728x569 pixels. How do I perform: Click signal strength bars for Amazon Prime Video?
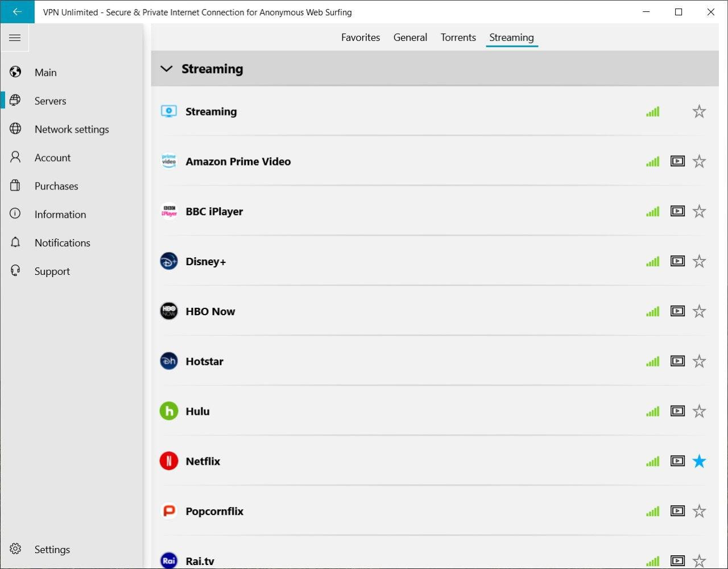(652, 162)
